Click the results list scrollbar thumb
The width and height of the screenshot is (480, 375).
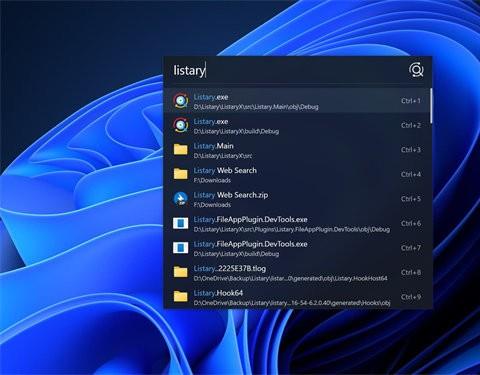tap(431, 106)
